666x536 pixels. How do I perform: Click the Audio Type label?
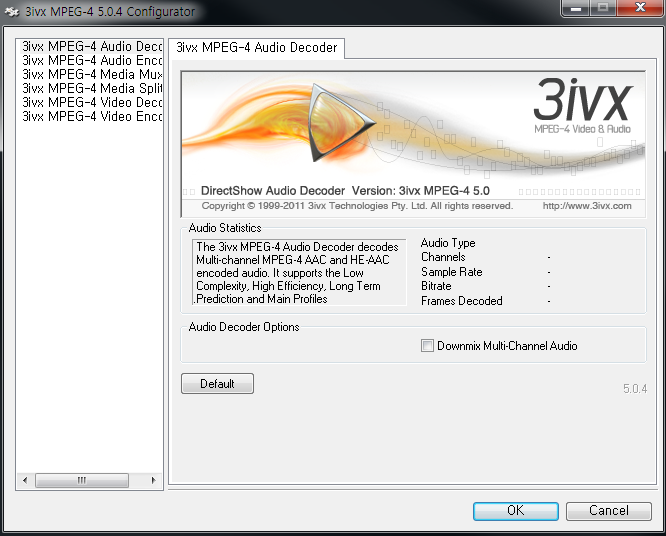[448, 243]
